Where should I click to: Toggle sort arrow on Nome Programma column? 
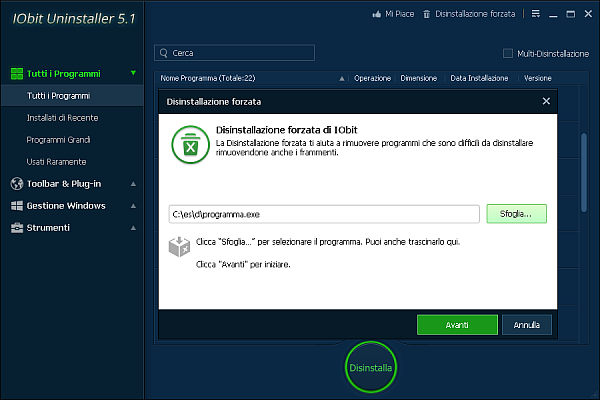[342, 78]
